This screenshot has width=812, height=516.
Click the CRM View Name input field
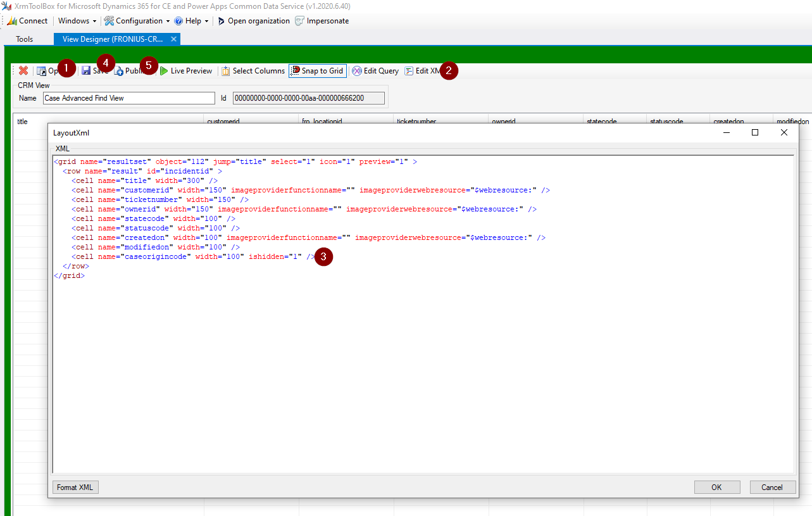pyautogui.click(x=129, y=98)
